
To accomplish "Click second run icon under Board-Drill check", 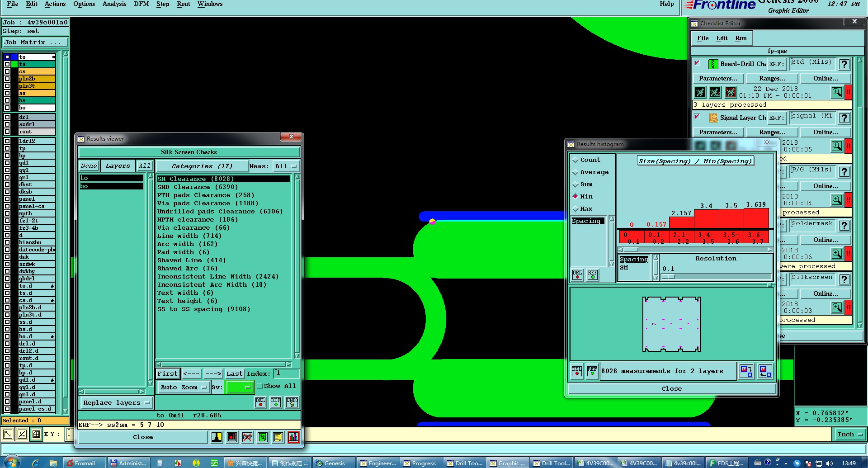I will click(715, 92).
